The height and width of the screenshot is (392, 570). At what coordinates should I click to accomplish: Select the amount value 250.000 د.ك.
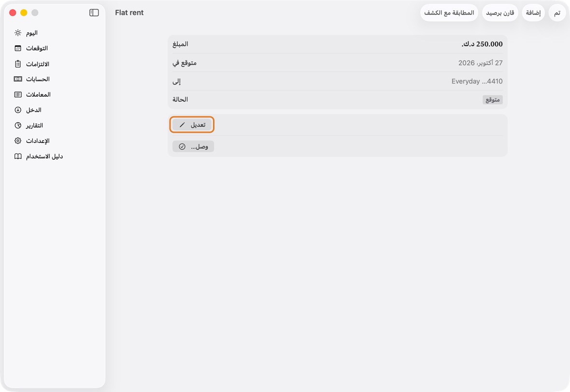coord(482,44)
